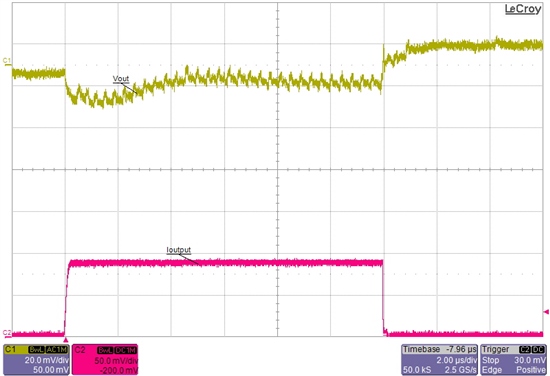Open the C2 channel descriptor box
Screen dimensions: 550x376
pos(105,360)
